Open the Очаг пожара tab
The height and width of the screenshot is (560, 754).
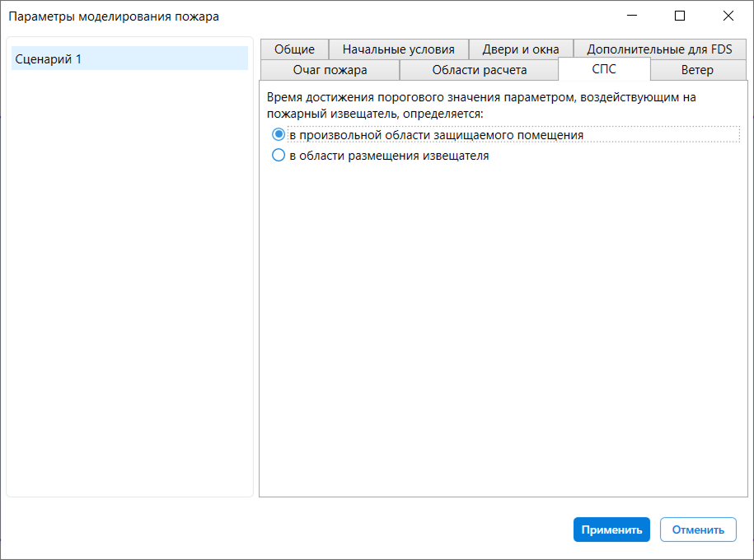tap(330, 70)
